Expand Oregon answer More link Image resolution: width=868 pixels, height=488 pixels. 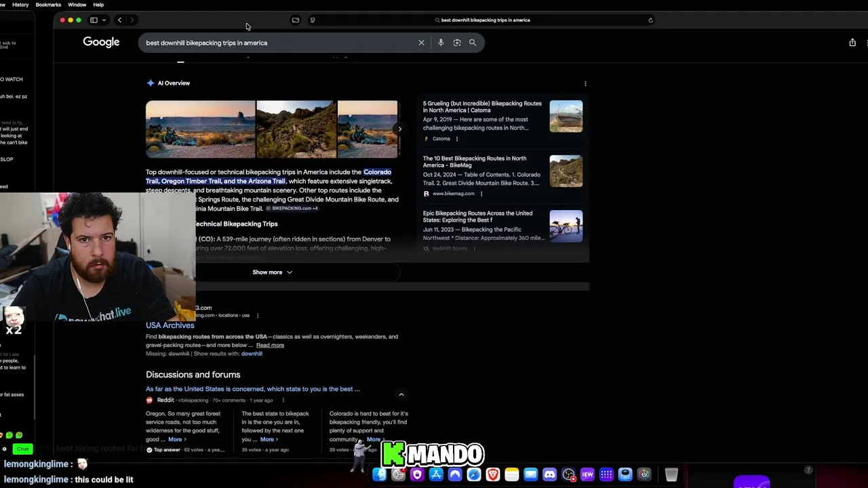point(176,439)
